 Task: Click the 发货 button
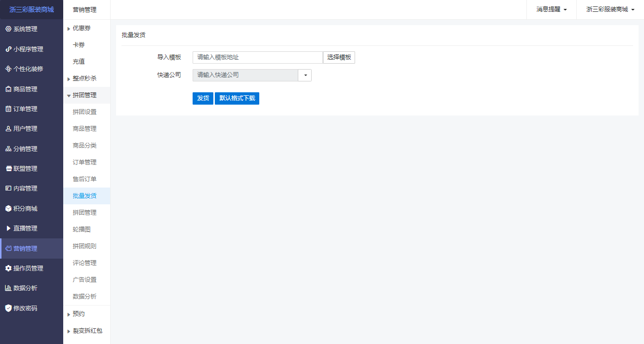click(x=203, y=98)
